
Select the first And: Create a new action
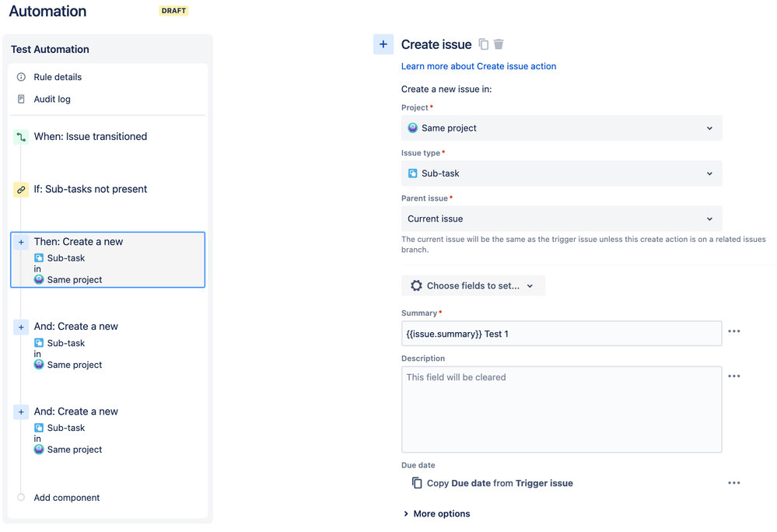[x=107, y=345]
